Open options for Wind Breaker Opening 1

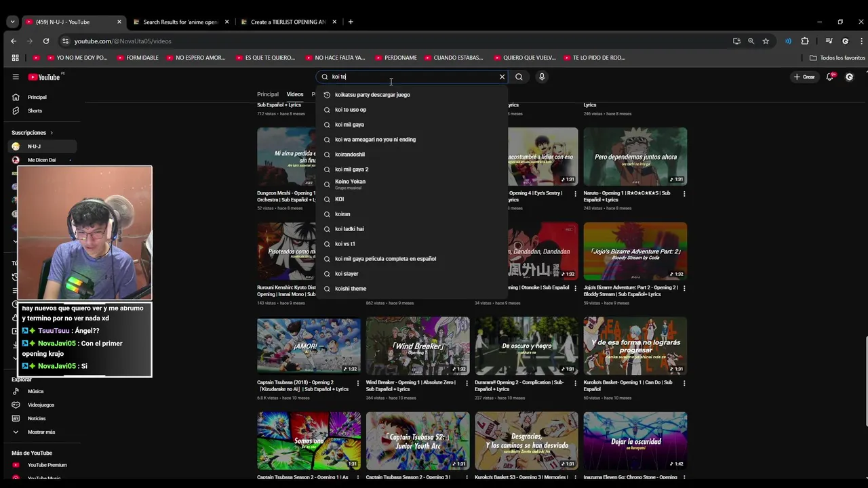pos(467,383)
